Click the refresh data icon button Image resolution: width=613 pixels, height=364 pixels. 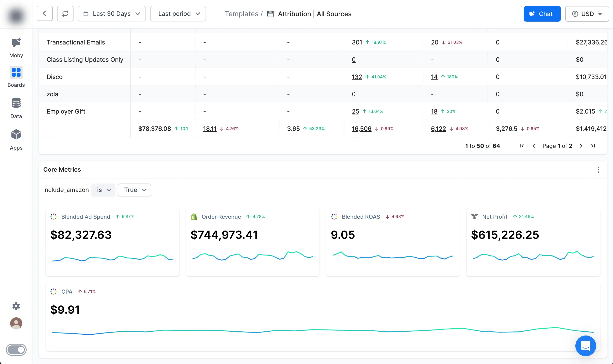click(x=65, y=14)
